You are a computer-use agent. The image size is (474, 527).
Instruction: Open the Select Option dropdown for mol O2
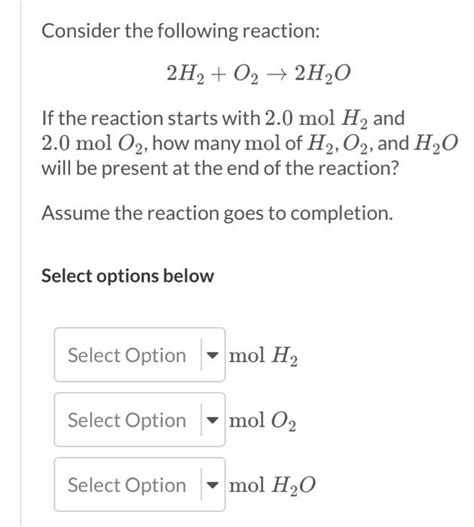140,419
